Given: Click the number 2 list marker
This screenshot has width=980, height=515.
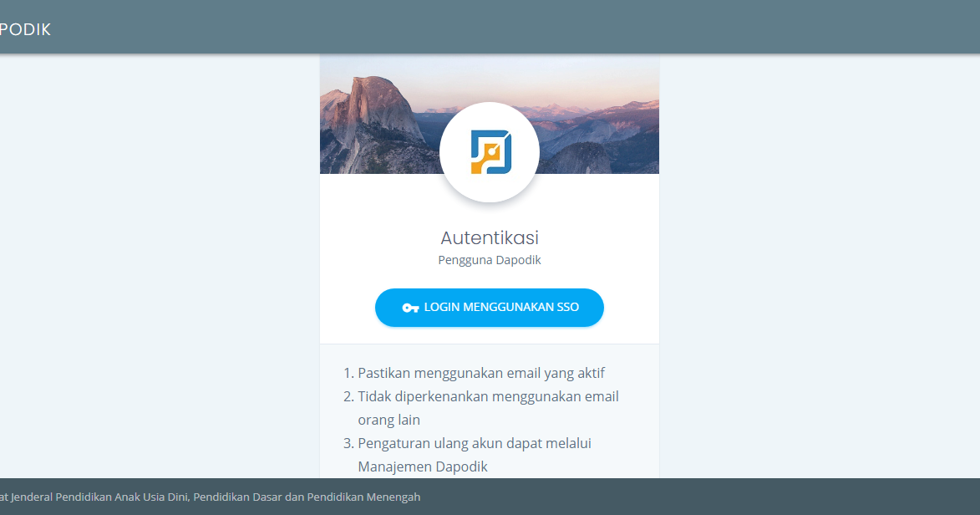Looking at the screenshot, I should (348, 396).
